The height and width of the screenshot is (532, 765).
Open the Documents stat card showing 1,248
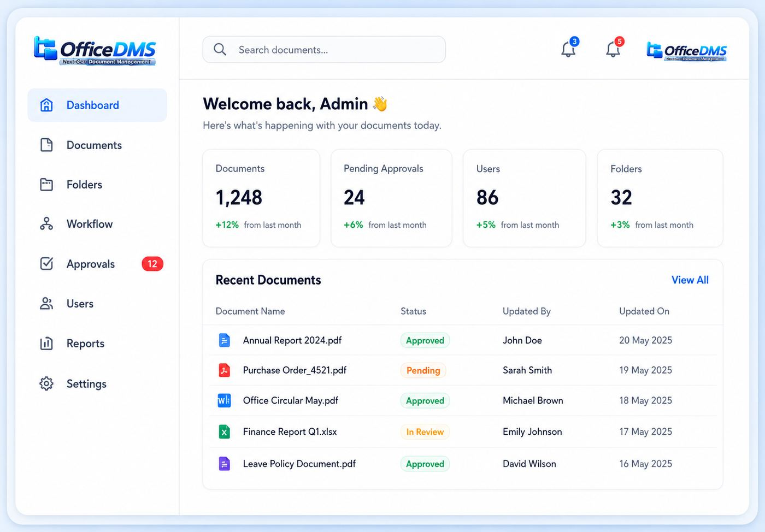point(261,198)
